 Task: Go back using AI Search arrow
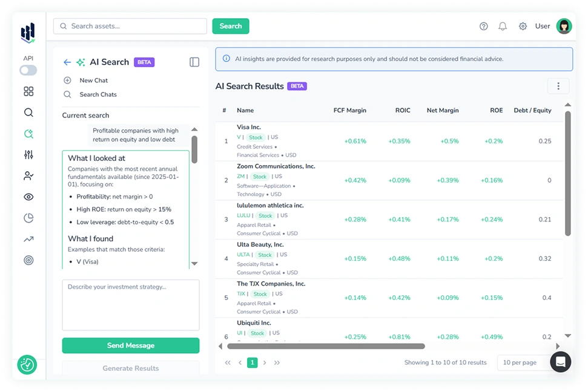[x=67, y=62]
